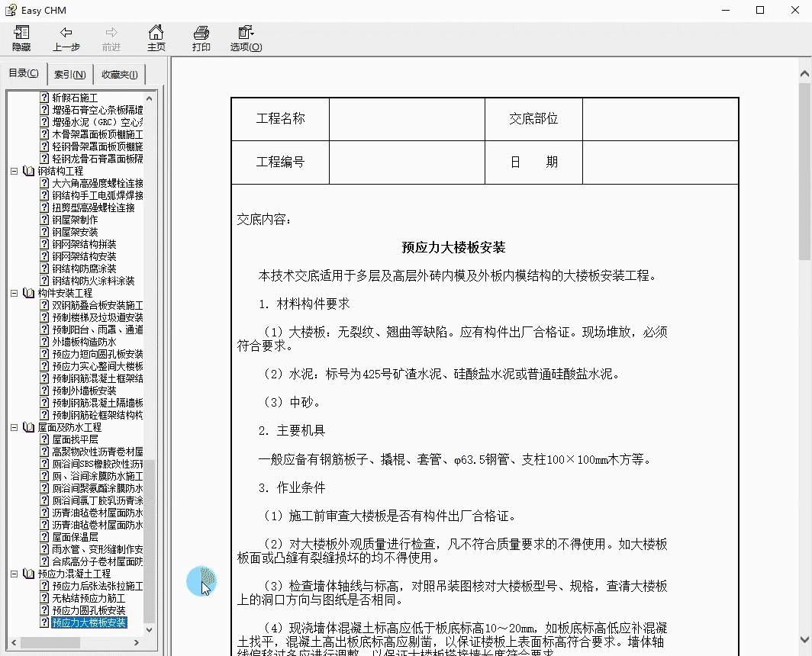
Task: Select the 木骨架罩面板顶棚施工 entry
Action: pyautogui.click(x=98, y=134)
